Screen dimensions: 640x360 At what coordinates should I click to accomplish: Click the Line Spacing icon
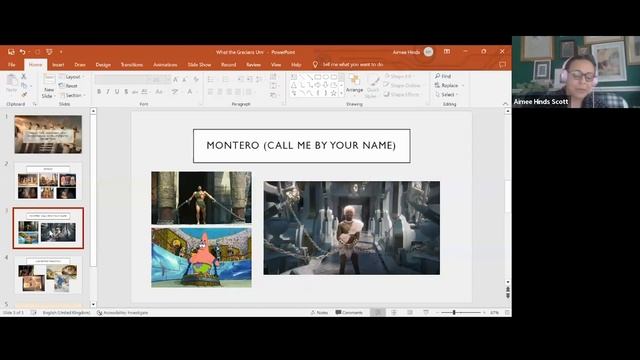259,80
